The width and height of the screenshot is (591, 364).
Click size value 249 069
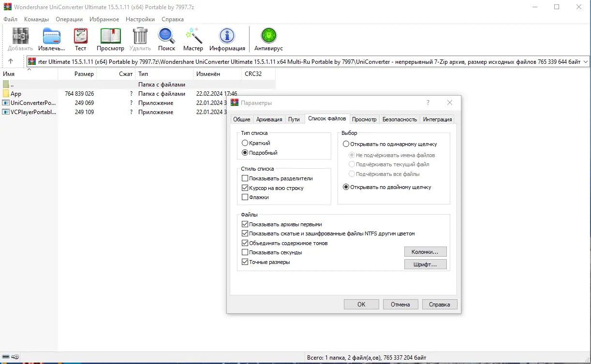tap(84, 103)
